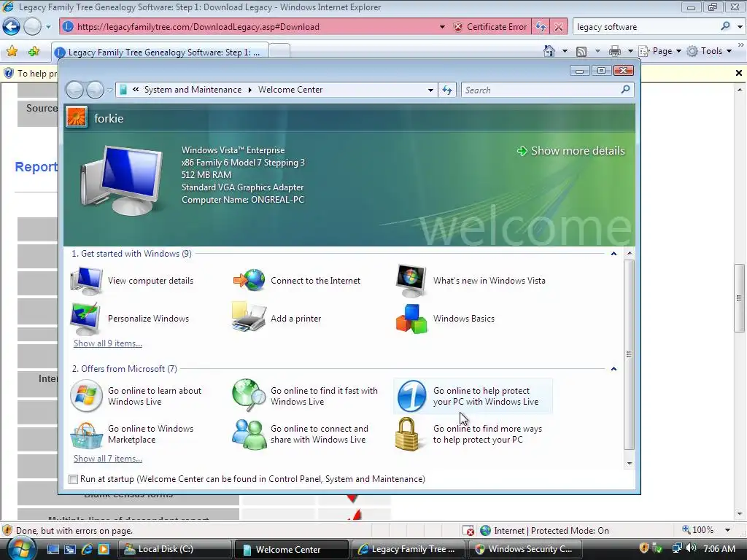The height and width of the screenshot is (560, 747).
Task: Open IE Tools menu dropdown
Action: tap(729, 51)
